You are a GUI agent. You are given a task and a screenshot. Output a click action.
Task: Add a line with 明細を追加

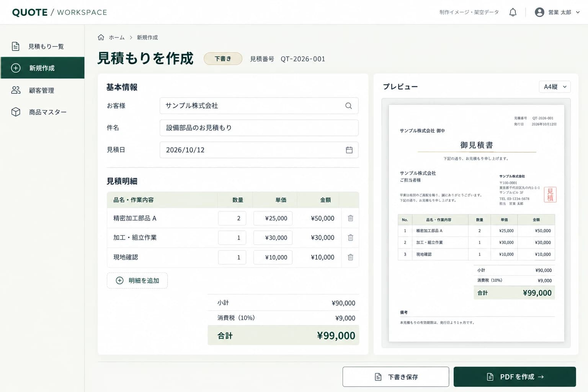137,281
